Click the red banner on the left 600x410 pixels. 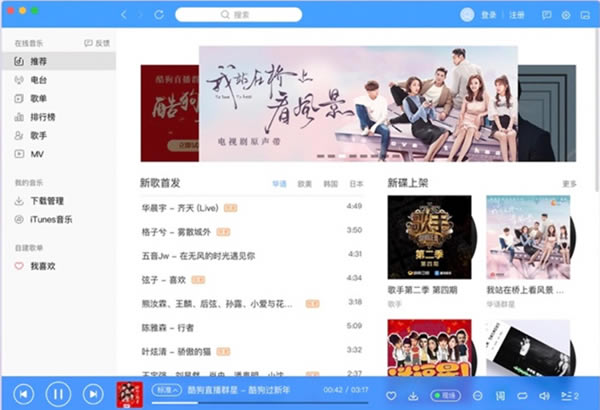(x=170, y=113)
